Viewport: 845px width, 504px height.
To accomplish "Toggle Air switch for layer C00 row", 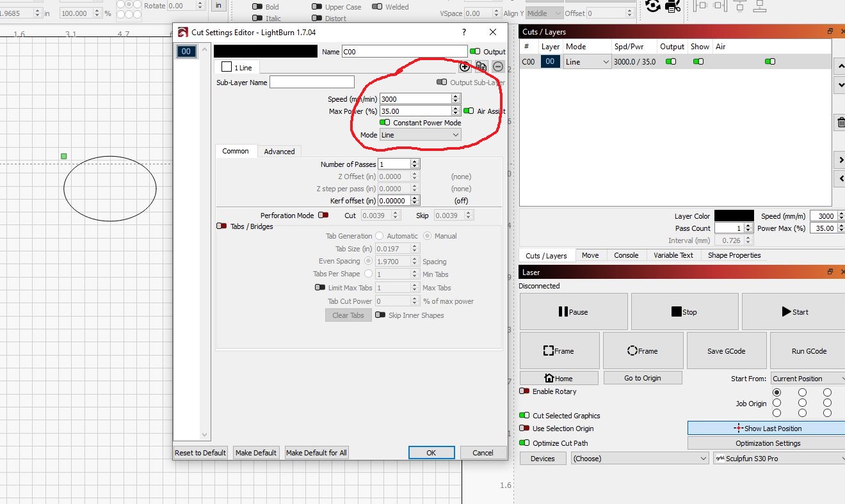I will click(x=770, y=61).
